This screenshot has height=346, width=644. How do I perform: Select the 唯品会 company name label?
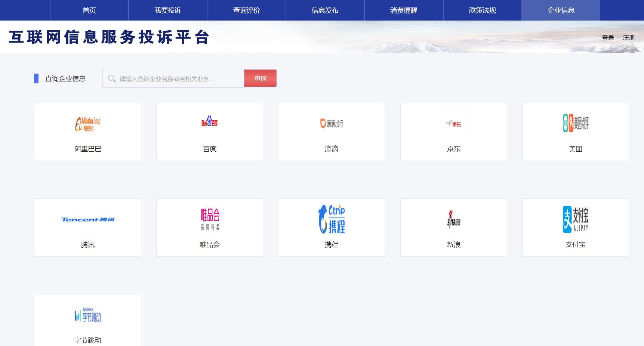click(210, 244)
